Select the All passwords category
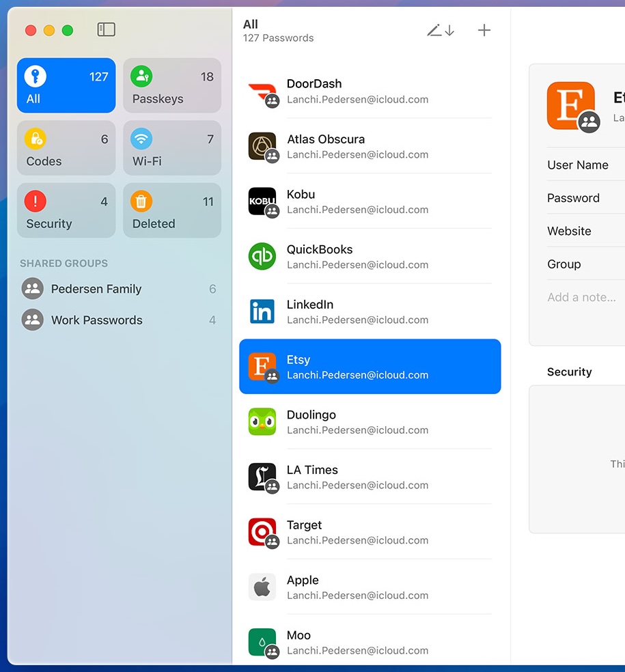The height and width of the screenshot is (672, 625). [x=66, y=85]
